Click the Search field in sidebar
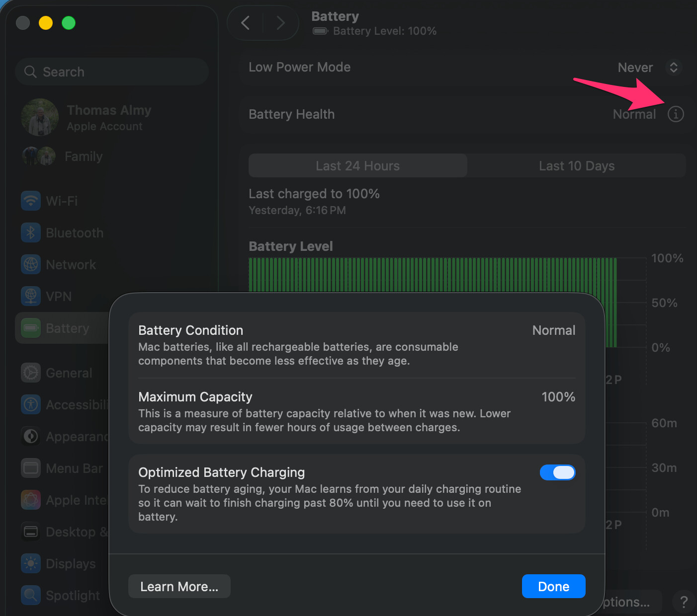This screenshot has height=616, width=697. [x=112, y=72]
